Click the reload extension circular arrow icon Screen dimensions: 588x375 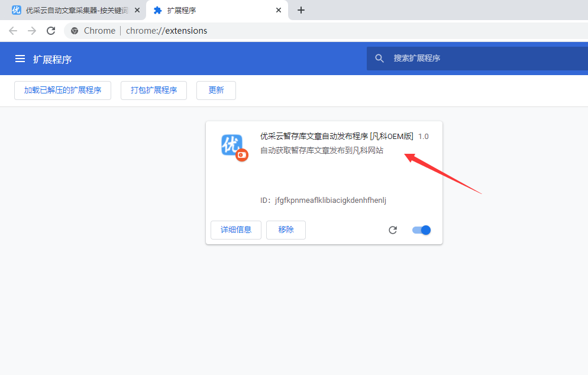tap(393, 230)
